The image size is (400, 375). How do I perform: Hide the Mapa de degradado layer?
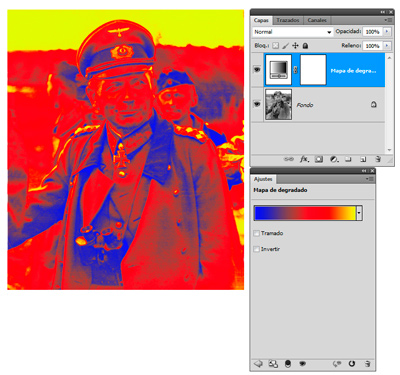coord(257,70)
